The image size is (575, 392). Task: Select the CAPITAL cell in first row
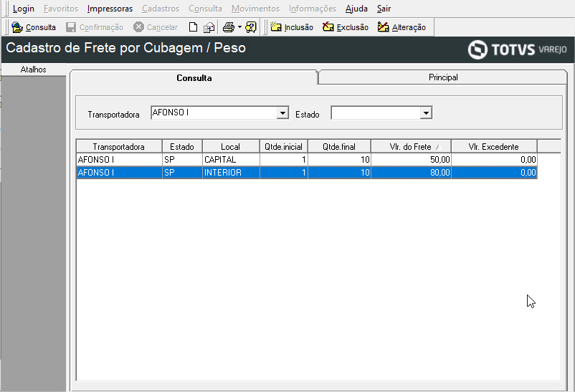click(231, 160)
